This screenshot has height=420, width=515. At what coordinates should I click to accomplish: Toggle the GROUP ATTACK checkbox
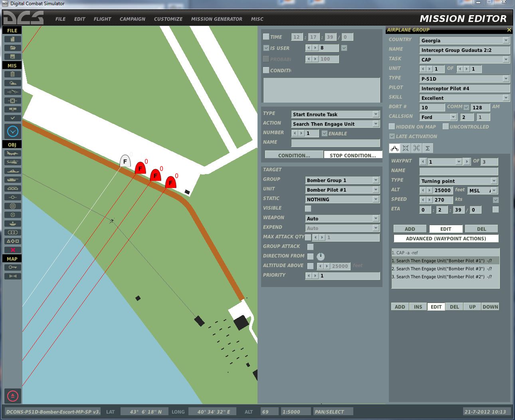coord(310,247)
